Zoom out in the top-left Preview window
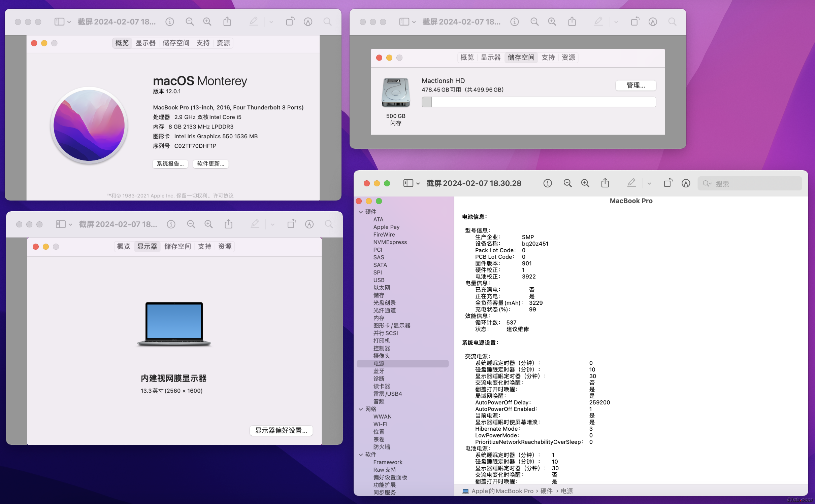815x504 pixels. pyautogui.click(x=190, y=22)
